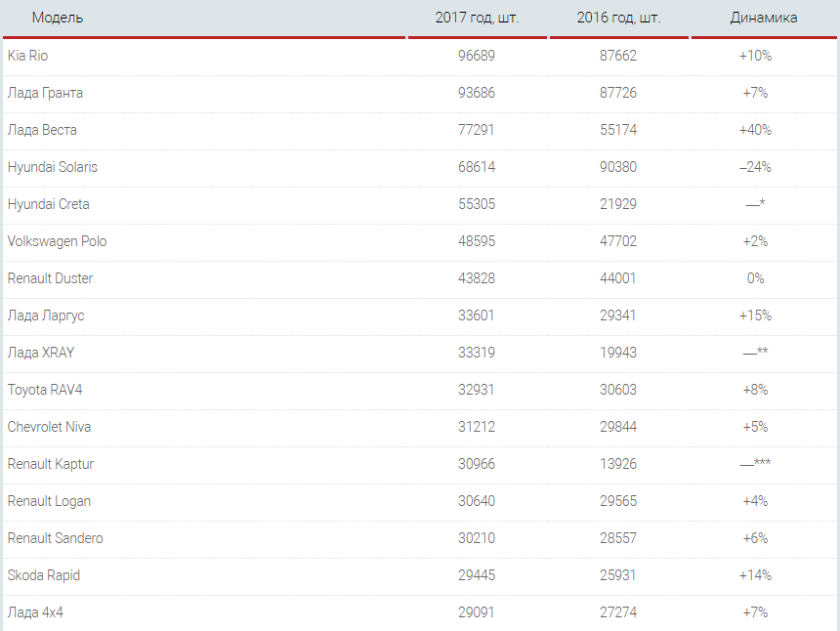The height and width of the screenshot is (631, 840).
Task: Select the Renault Logan model name
Action: [49, 501]
